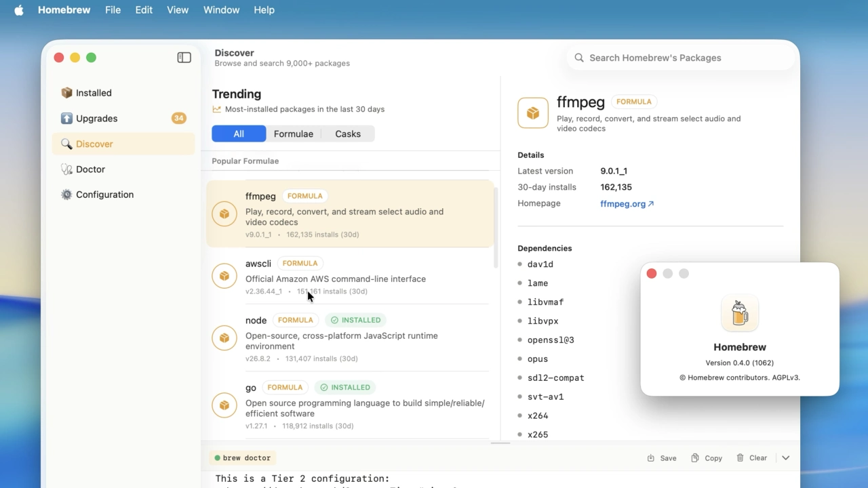
Task: Click the 34 upgrades count badge
Action: point(178,118)
